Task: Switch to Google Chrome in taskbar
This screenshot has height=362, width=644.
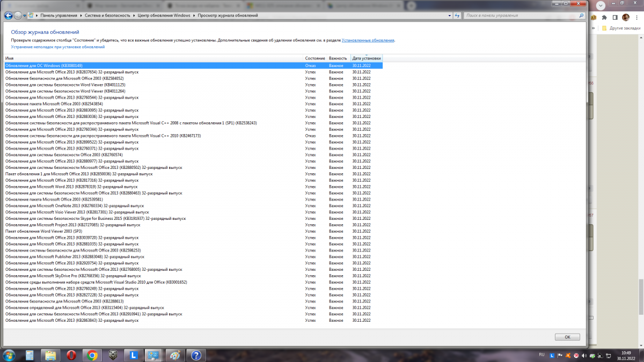Action: click(92, 355)
